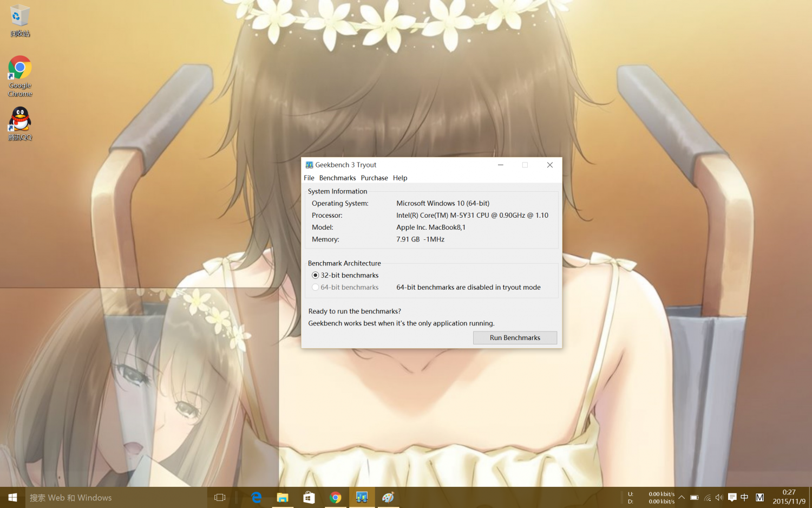Toggle the Chinese input method indicator
This screenshot has width=812, height=508.
(744, 497)
